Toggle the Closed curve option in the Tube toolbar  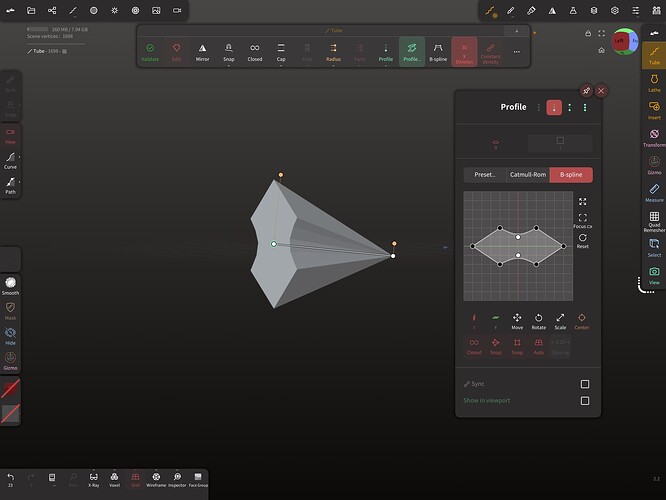tap(255, 52)
